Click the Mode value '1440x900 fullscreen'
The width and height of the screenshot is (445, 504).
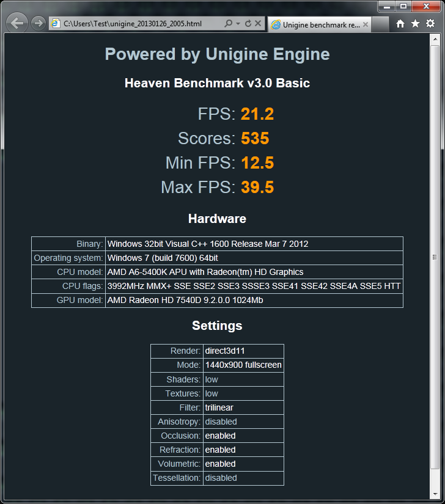pos(243,365)
